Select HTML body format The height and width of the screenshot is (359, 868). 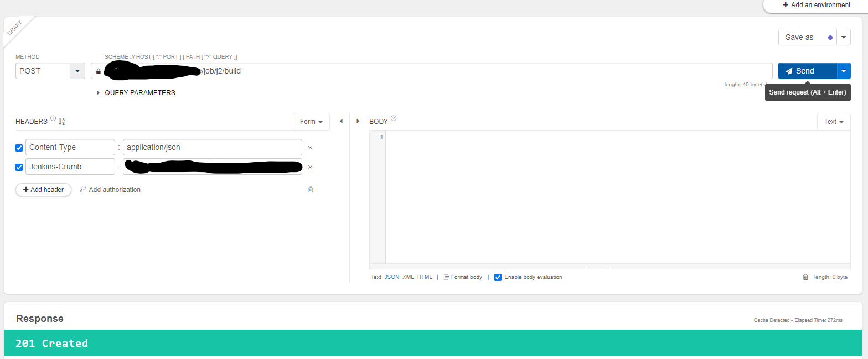pos(425,277)
